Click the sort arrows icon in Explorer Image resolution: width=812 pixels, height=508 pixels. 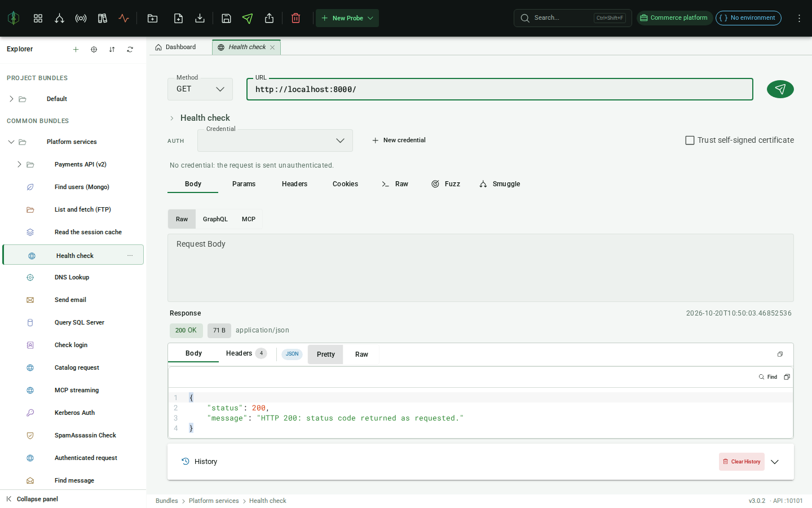click(x=112, y=50)
